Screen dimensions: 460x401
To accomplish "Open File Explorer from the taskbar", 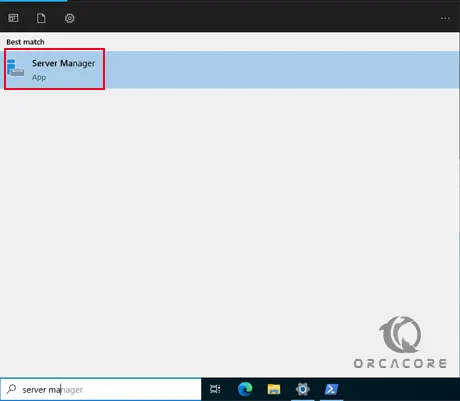I will point(274,389).
